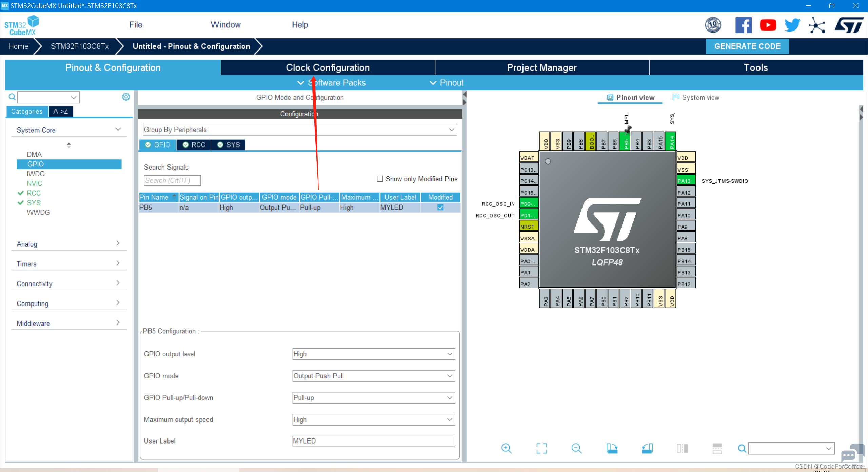
Task: Open the Maximum output speed dropdown
Action: (374, 419)
